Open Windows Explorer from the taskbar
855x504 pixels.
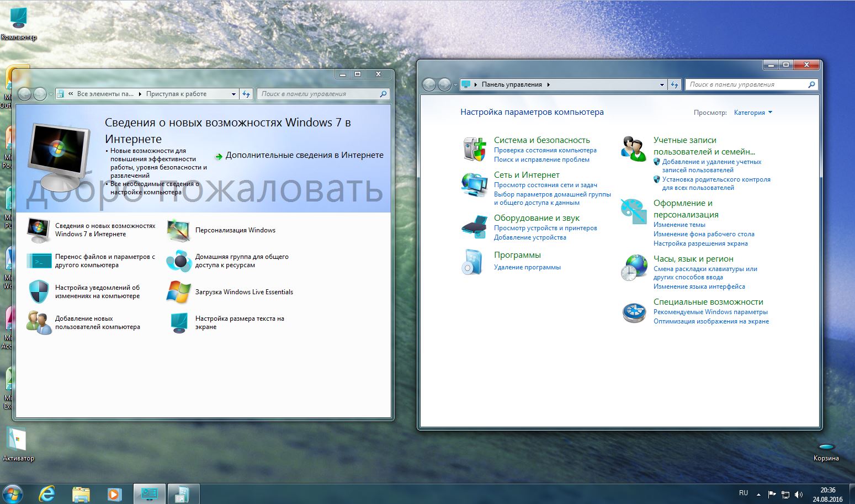click(81, 494)
